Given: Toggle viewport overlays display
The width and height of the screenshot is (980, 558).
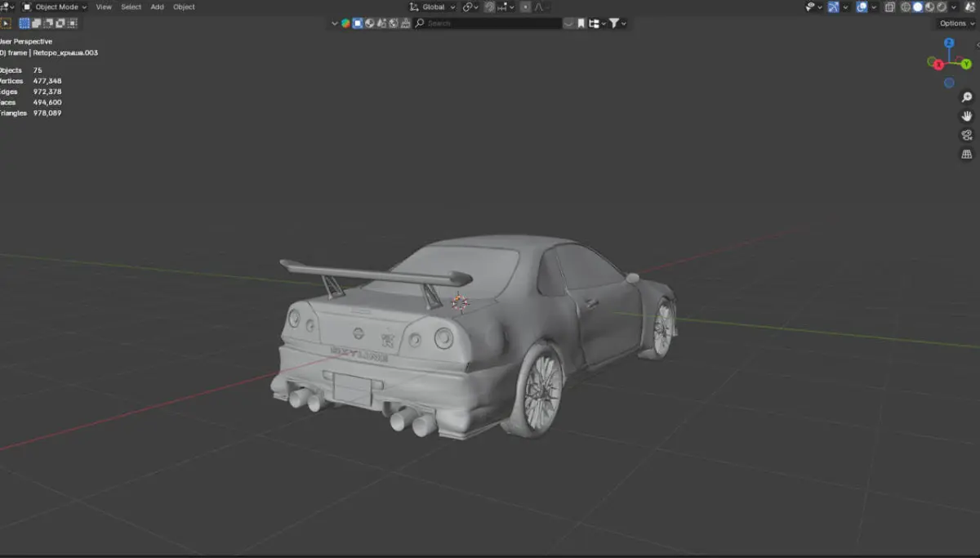Looking at the screenshot, I should point(862,7).
